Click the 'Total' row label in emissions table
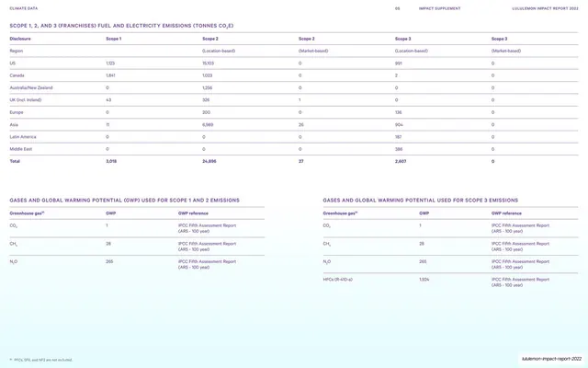The width and height of the screenshot is (588, 368). 15,161
